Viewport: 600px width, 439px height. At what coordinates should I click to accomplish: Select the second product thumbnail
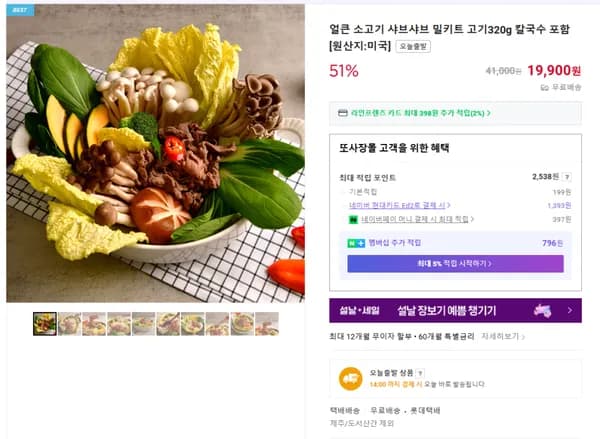[x=70, y=324]
